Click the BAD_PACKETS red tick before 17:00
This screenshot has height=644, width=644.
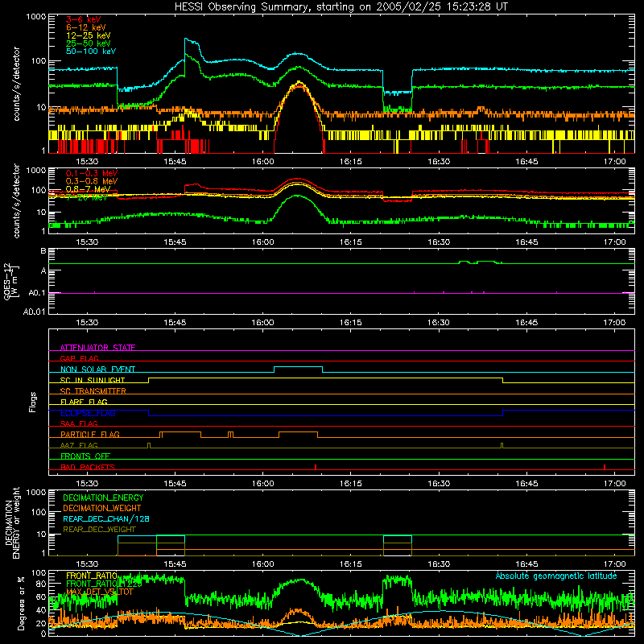click(605, 467)
